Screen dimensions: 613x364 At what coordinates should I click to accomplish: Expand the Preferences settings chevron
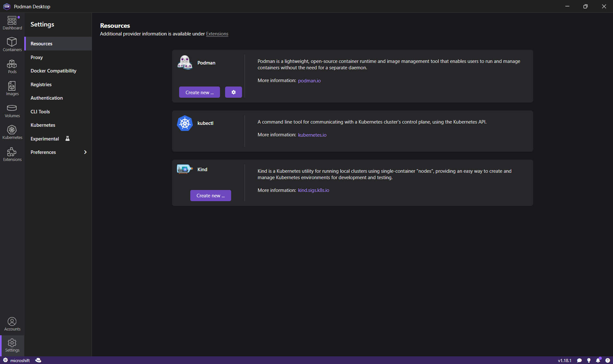click(85, 152)
